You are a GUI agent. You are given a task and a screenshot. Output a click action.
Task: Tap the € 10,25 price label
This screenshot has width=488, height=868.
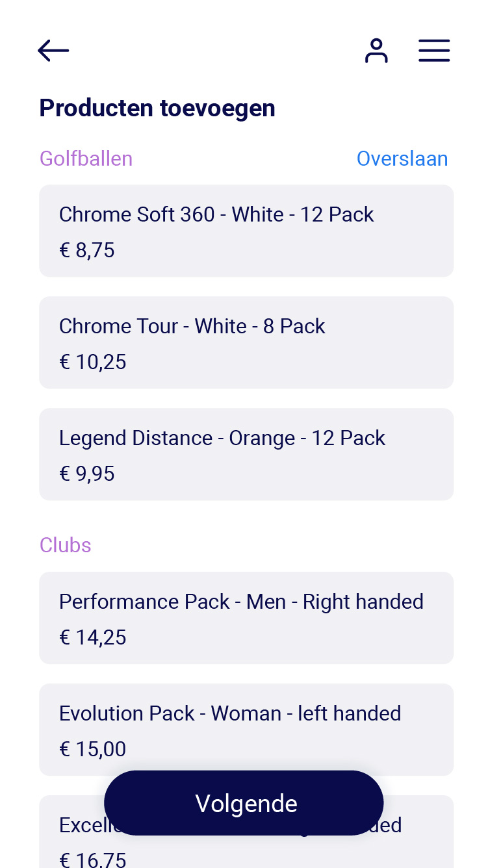coord(93,362)
